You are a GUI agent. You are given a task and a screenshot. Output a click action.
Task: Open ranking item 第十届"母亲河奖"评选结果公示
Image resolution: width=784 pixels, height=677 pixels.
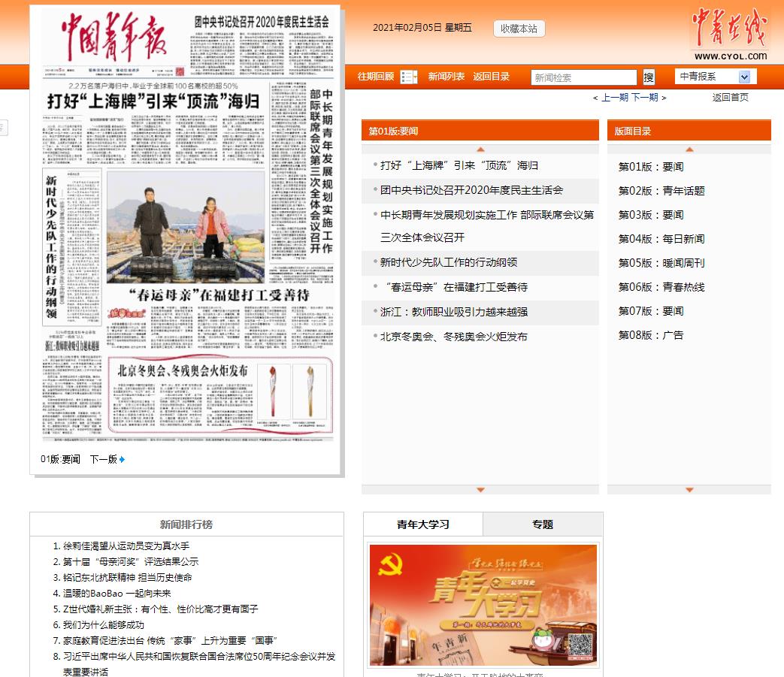131,561
